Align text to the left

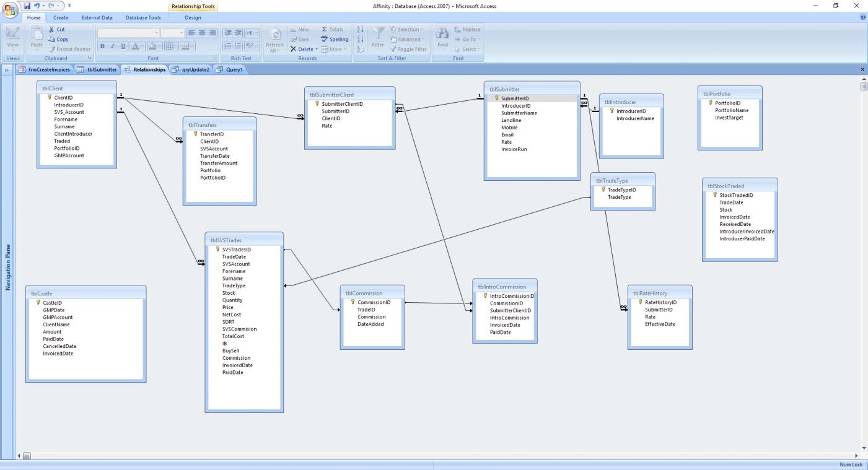pos(191,33)
